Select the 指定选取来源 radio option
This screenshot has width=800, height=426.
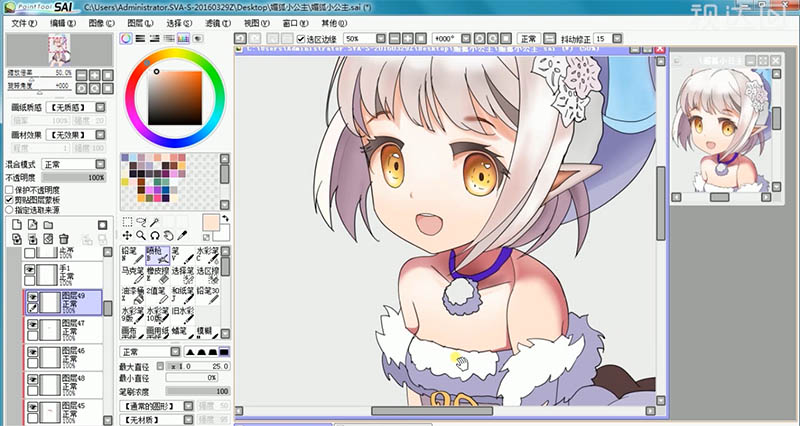[x=9, y=210]
